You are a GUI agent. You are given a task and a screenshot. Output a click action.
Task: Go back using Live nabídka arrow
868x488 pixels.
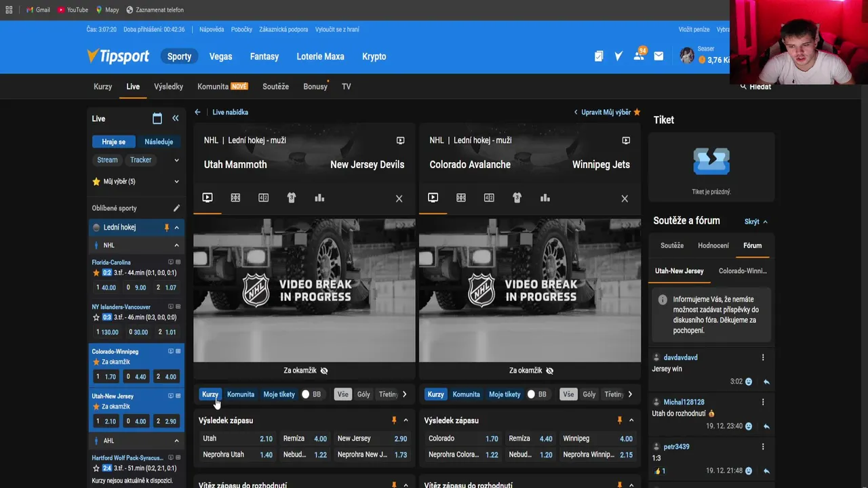[197, 112]
